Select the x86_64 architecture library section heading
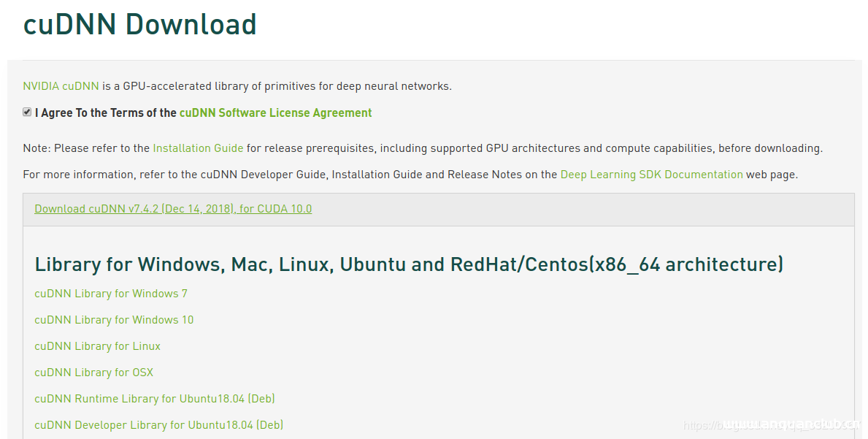868x439 pixels. [x=409, y=264]
